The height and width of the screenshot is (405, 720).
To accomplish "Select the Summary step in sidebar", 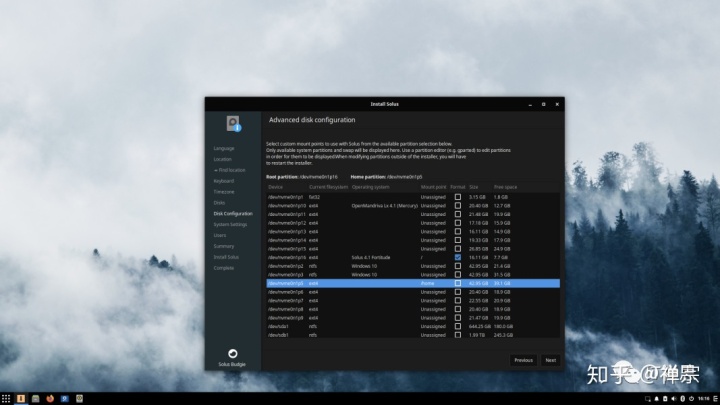I will (224, 246).
